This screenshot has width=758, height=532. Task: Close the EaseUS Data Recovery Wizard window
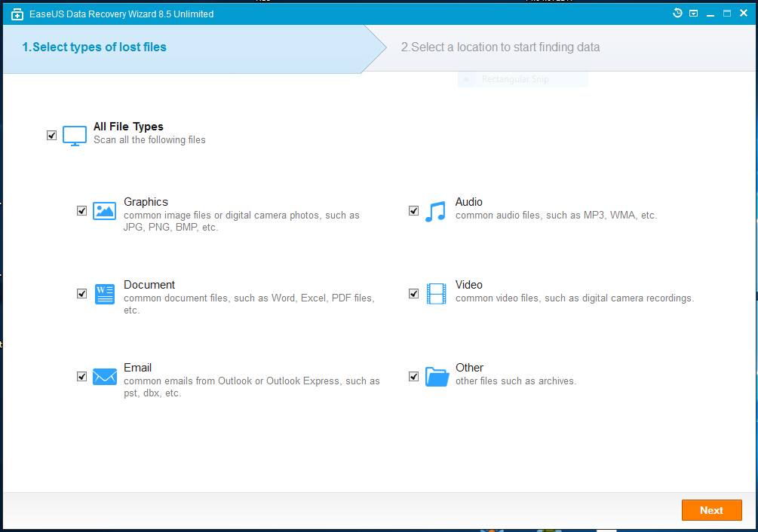tap(744, 13)
